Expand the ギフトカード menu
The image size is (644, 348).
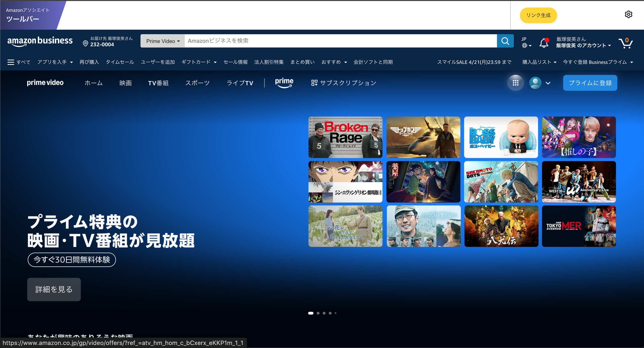pos(199,62)
